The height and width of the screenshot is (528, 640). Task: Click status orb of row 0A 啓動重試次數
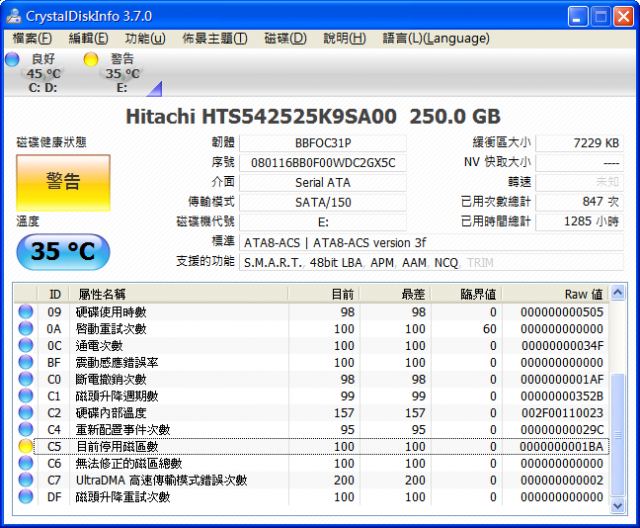point(26,328)
